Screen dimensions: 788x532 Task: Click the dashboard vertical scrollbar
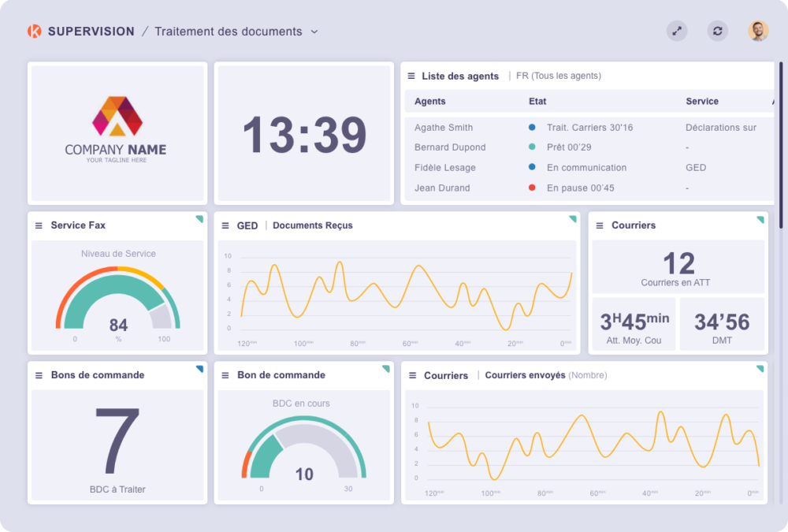coord(781,145)
